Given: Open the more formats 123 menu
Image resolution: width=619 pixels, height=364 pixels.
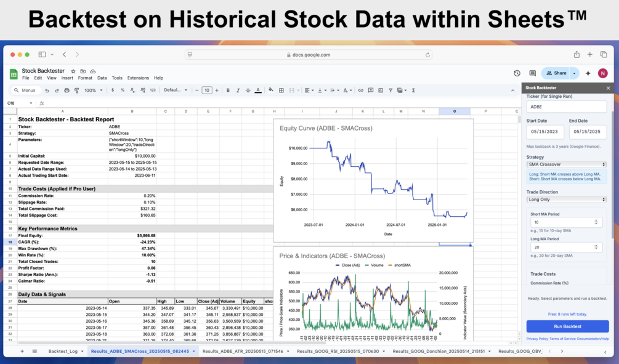Looking at the screenshot, I should tap(153, 91).
